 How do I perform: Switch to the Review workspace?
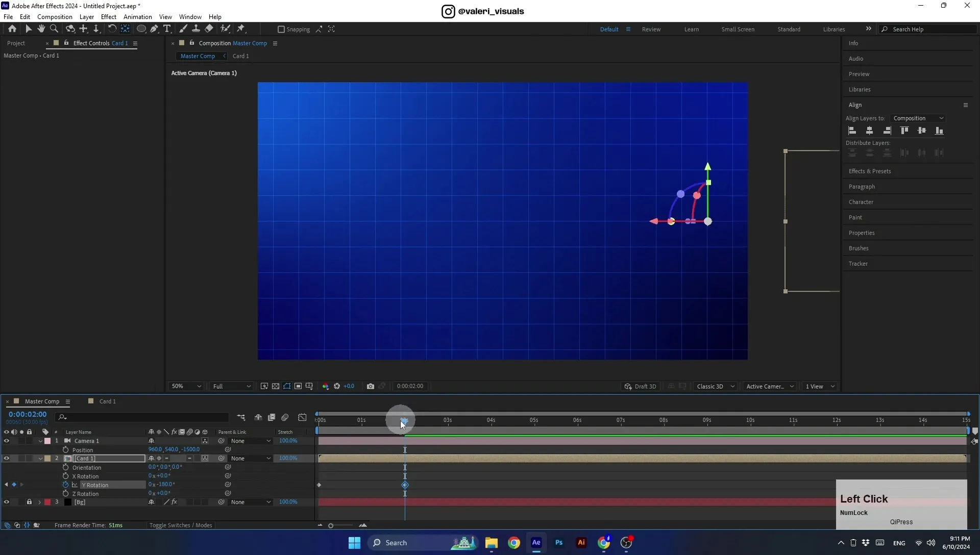651,29
